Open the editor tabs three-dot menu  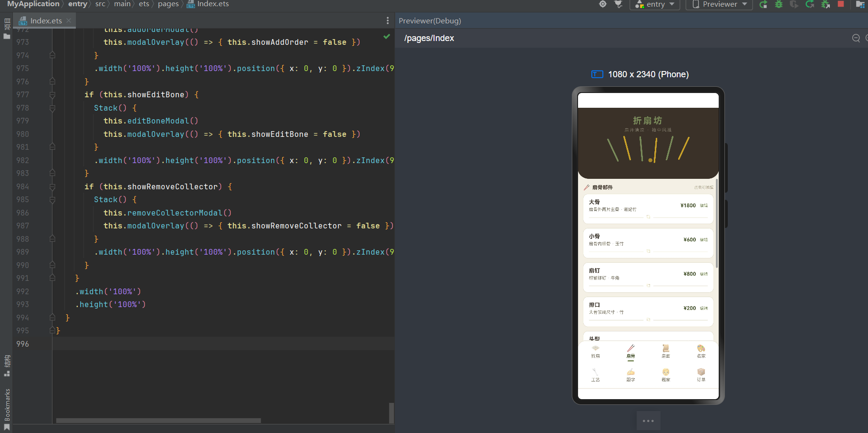click(x=387, y=21)
